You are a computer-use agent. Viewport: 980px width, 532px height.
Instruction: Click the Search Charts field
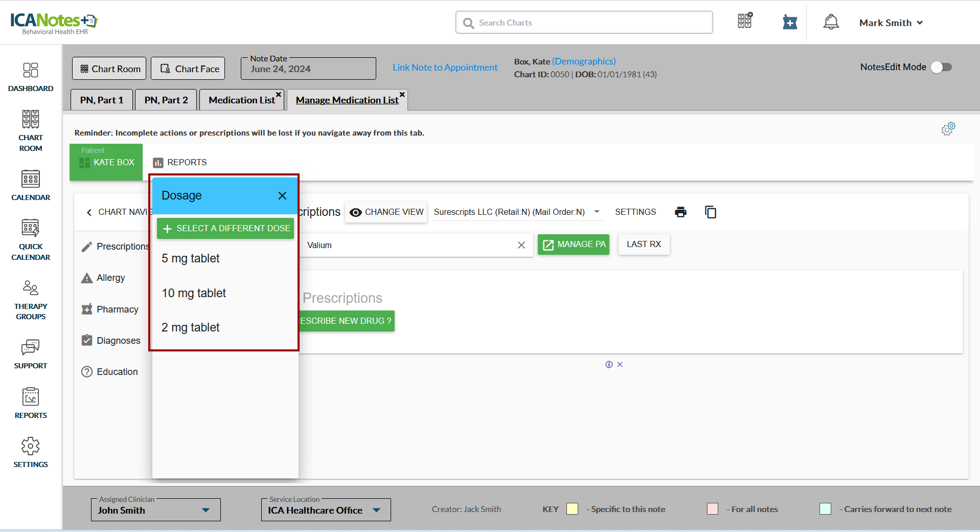pyautogui.click(x=584, y=23)
